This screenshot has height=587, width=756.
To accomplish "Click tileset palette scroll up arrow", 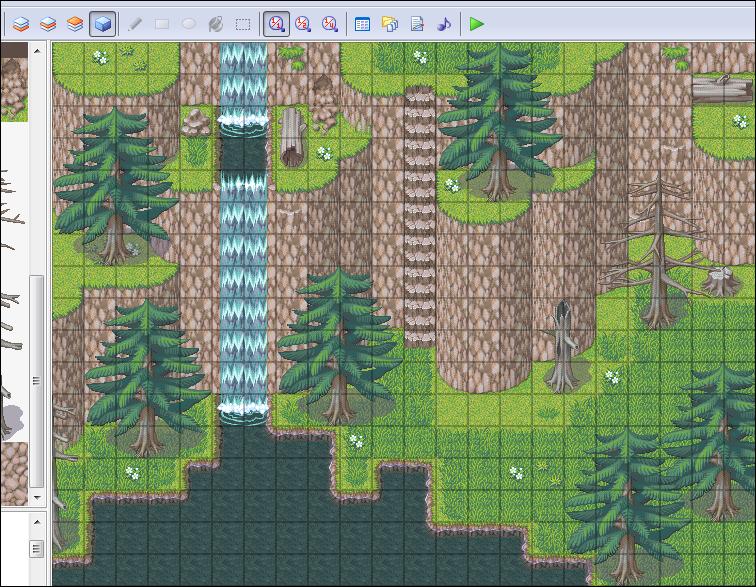I will click(x=37, y=50).
